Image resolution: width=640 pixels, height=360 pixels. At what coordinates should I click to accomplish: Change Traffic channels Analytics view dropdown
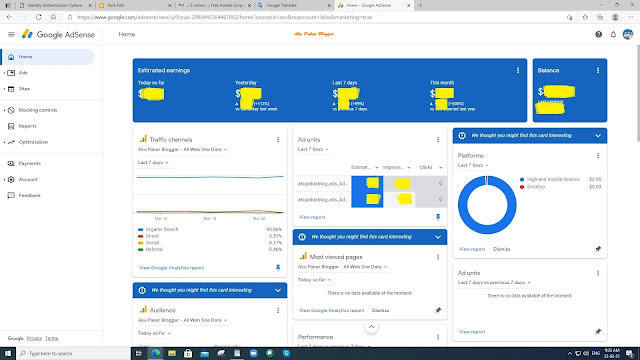point(182,149)
